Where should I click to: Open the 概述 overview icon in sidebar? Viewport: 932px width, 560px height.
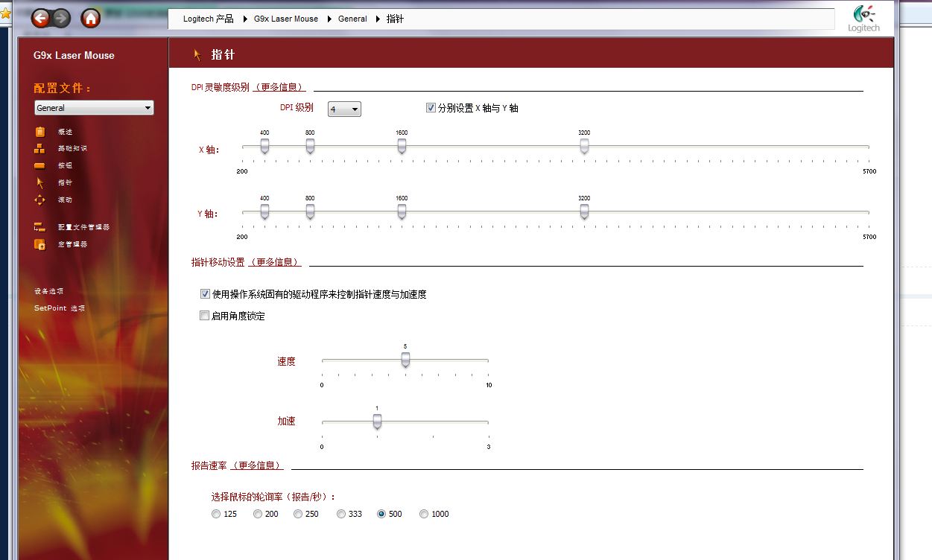pos(40,132)
